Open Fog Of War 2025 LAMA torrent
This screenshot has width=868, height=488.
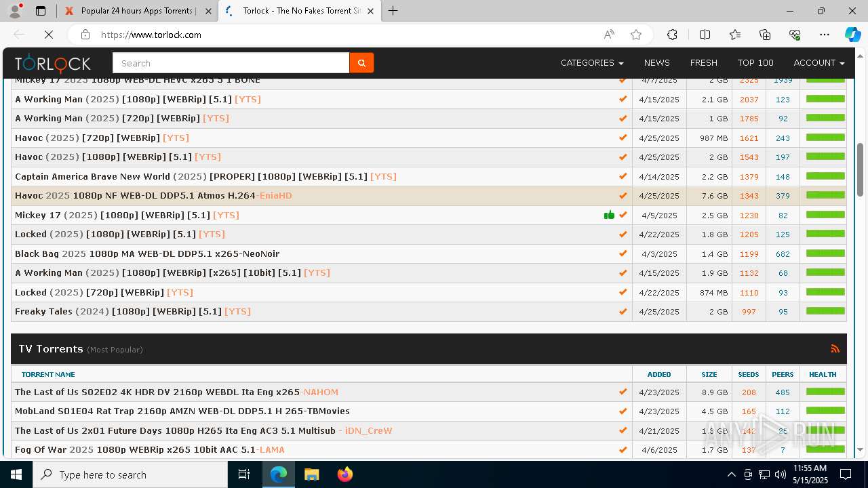coord(150,450)
